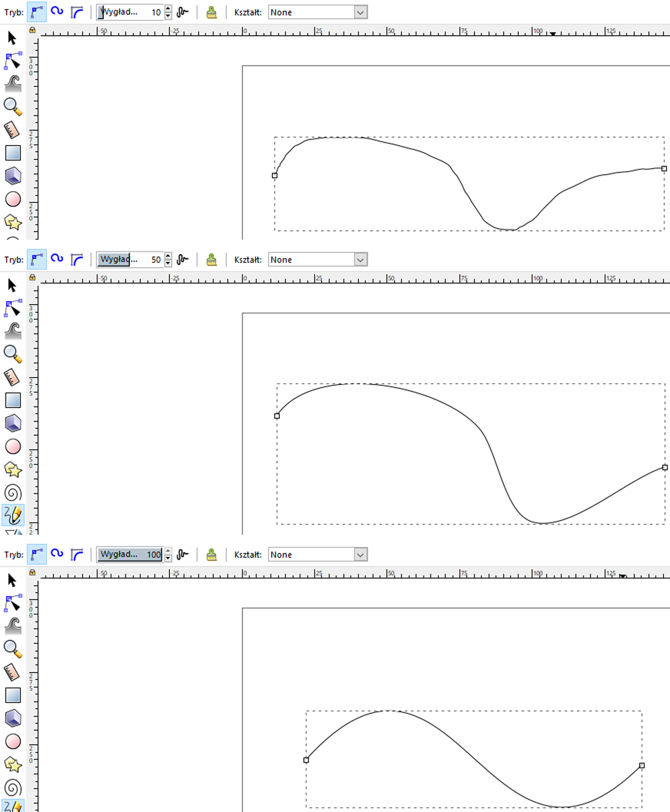Toggle Bezier path mode in the smoothing 10 toolbar
Screen dimensions: 670x812
[37, 12]
